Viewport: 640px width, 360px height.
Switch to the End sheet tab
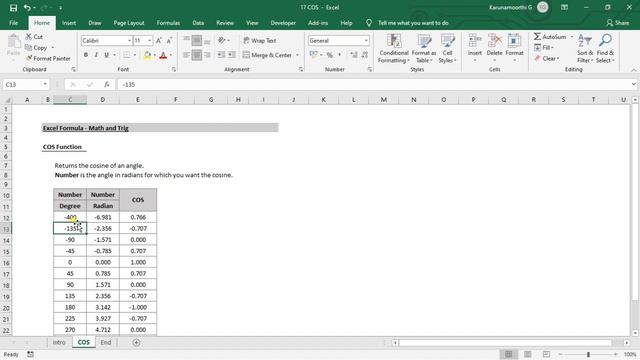tap(106, 342)
